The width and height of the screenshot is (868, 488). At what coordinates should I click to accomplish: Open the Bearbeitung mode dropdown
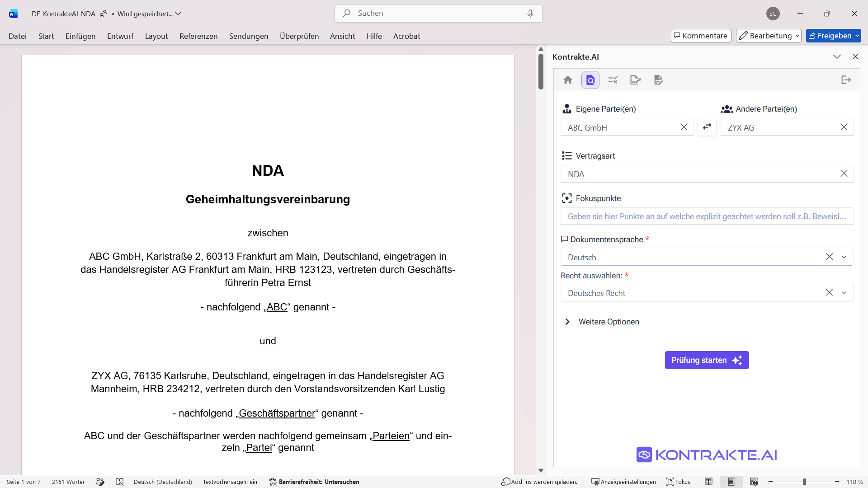(769, 36)
